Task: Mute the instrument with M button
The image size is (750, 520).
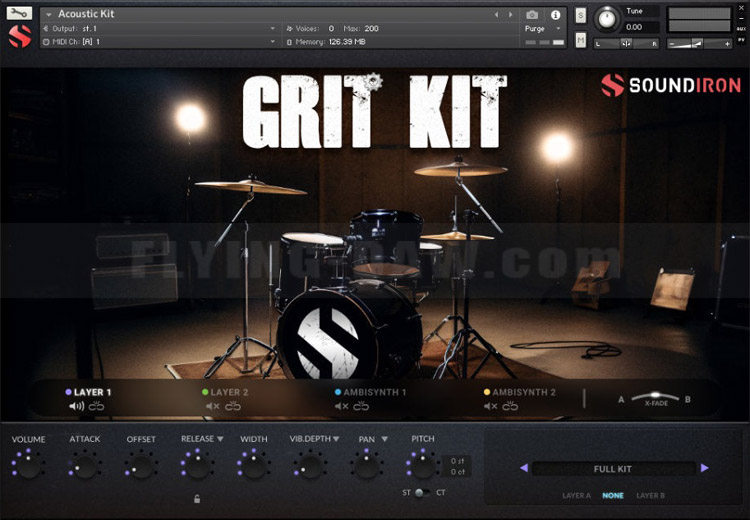Action: [x=580, y=40]
